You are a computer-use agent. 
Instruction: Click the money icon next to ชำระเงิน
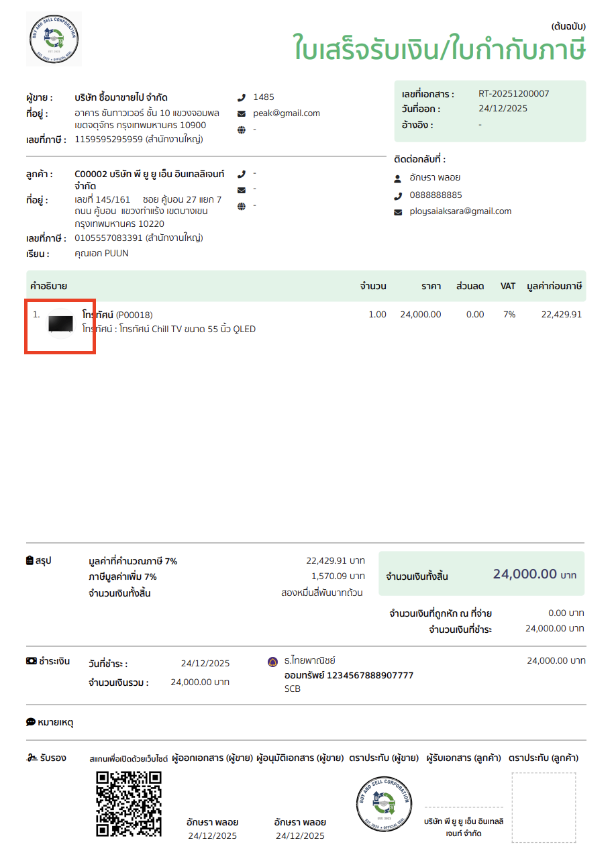click(x=31, y=661)
